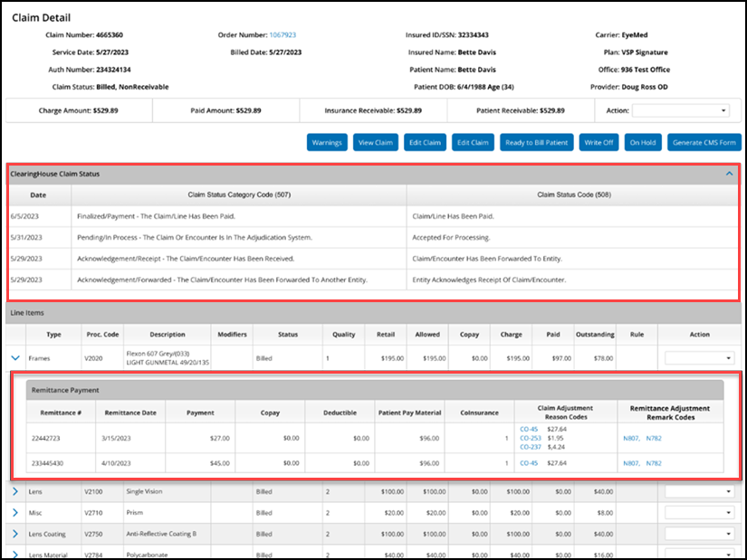Image resolution: width=747 pixels, height=560 pixels.
Task: Select the Write Off button
Action: pos(599,142)
